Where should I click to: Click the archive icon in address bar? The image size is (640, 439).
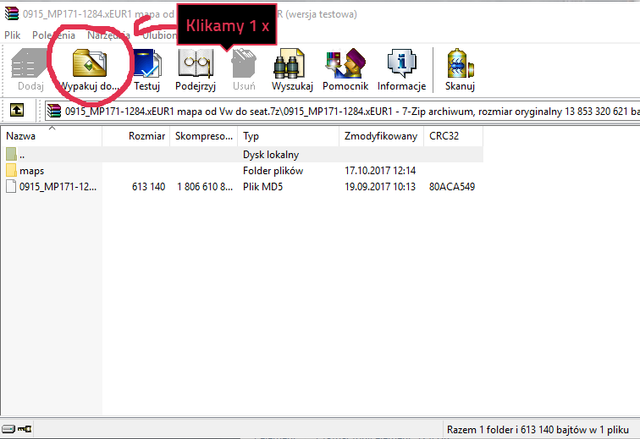[54, 111]
